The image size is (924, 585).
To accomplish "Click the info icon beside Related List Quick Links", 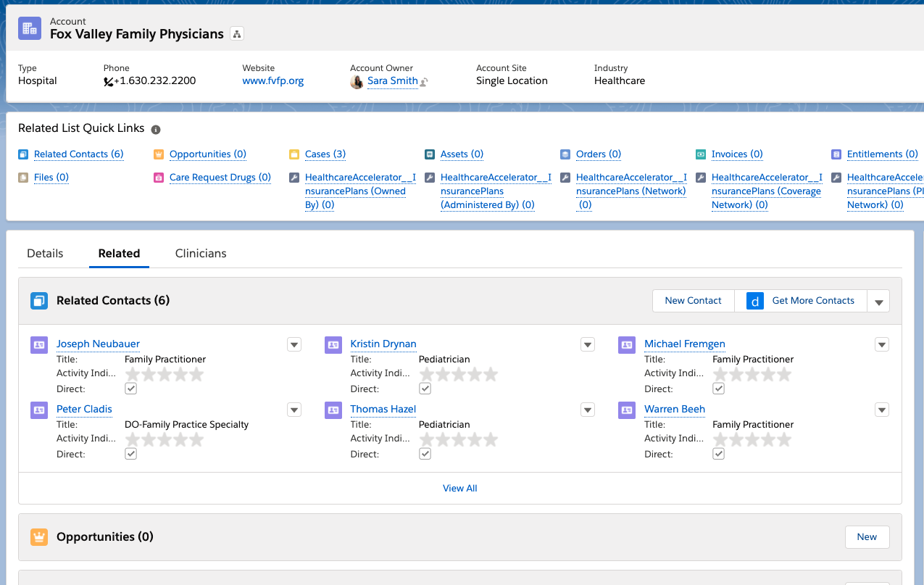I will [x=156, y=129].
